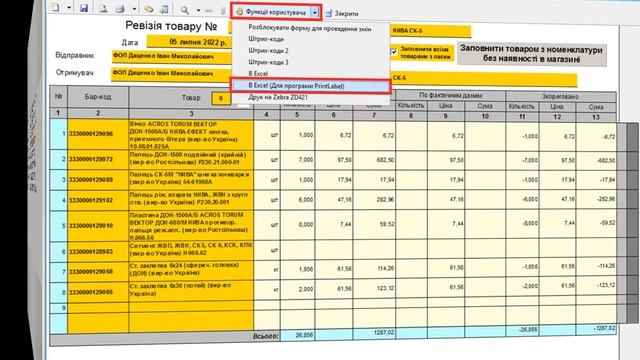The height and width of the screenshot is (360, 640).
Task: Click the Закрити button
Action: pyautogui.click(x=342, y=13)
